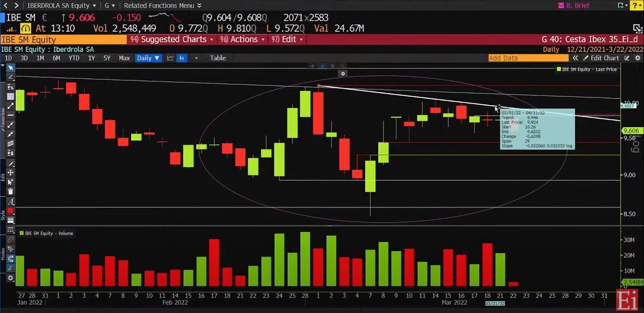The width and height of the screenshot is (644, 313).
Task: Switch to candlestick chart view
Action: pyautogui.click(x=182, y=58)
